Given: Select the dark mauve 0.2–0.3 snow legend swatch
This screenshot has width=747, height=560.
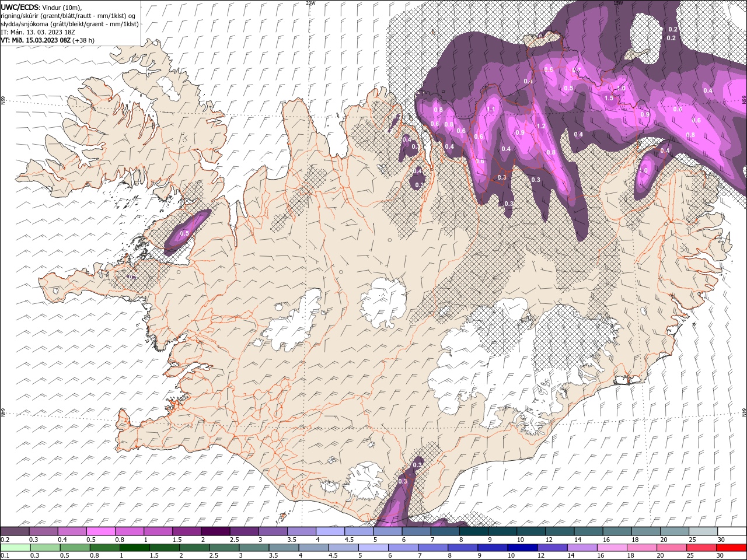Looking at the screenshot, I should [15, 531].
